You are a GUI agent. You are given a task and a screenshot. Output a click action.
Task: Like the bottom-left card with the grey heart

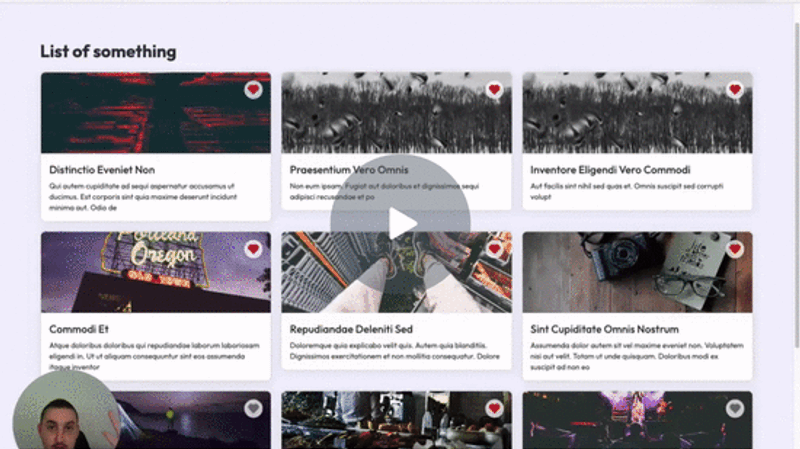253,408
